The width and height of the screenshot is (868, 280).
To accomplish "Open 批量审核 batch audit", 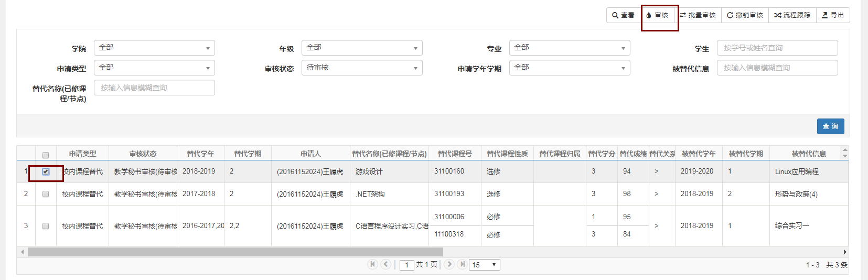I will (x=698, y=15).
